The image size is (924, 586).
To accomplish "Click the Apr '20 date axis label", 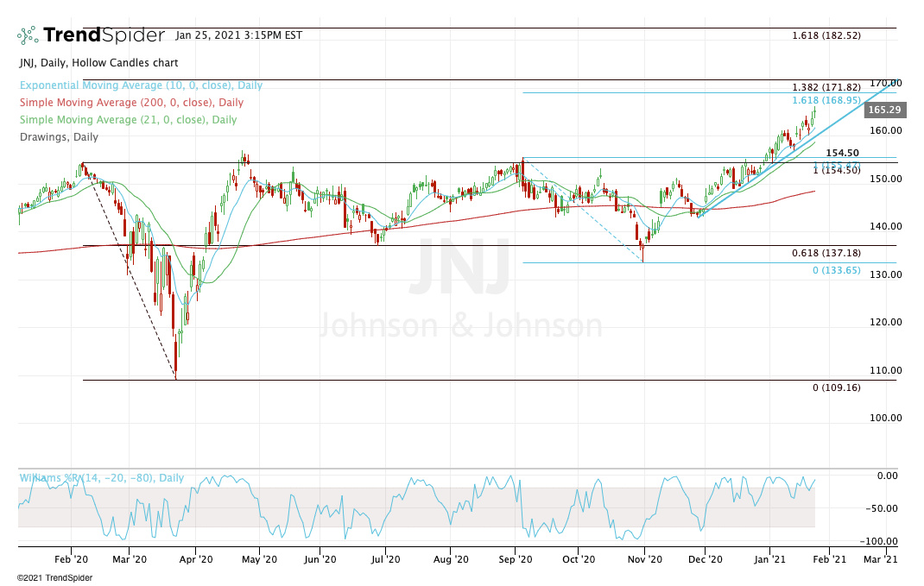I will 196,559.
